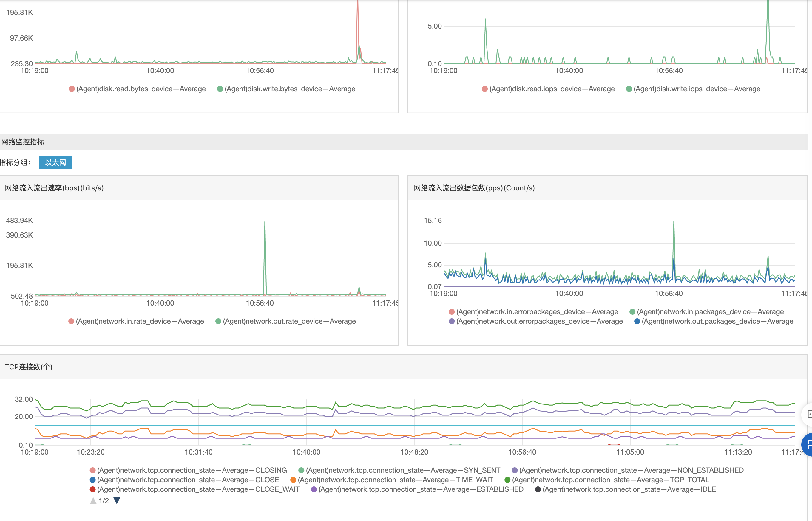Viewport: 812px width, 521px height.
Task: Toggle TCP IDLE state legend entry
Action: tap(626, 489)
